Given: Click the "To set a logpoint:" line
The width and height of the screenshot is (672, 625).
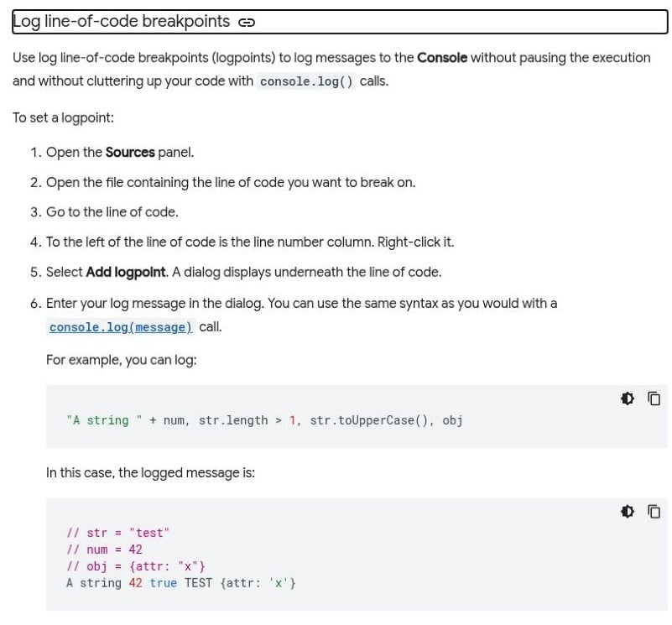Looking at the screenshot, I should pos(64,117).
